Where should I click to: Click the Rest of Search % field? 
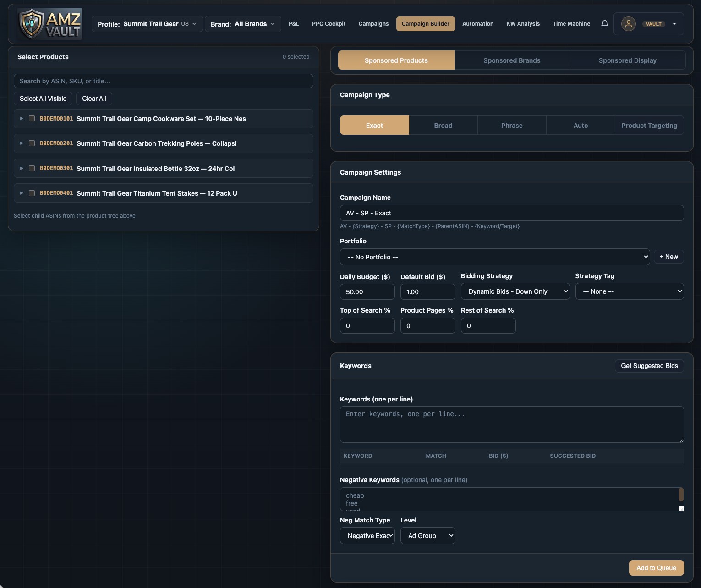[x=488, y=326]
